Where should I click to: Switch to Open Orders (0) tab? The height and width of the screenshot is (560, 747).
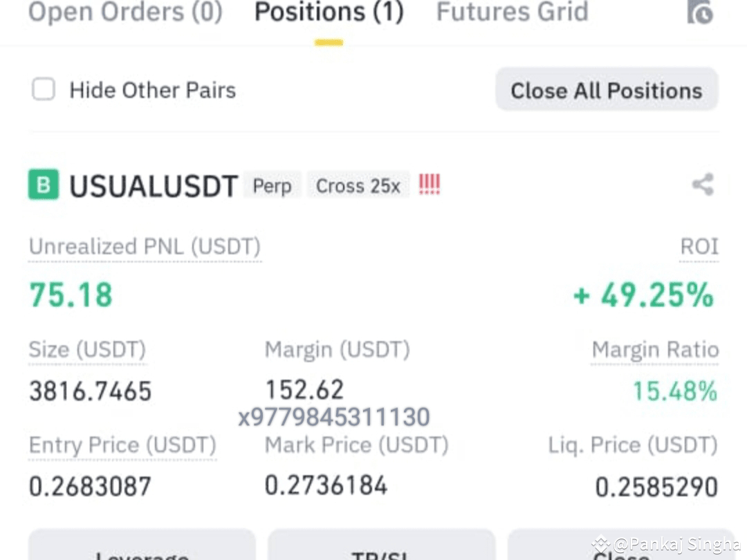[x=126, y=12]
